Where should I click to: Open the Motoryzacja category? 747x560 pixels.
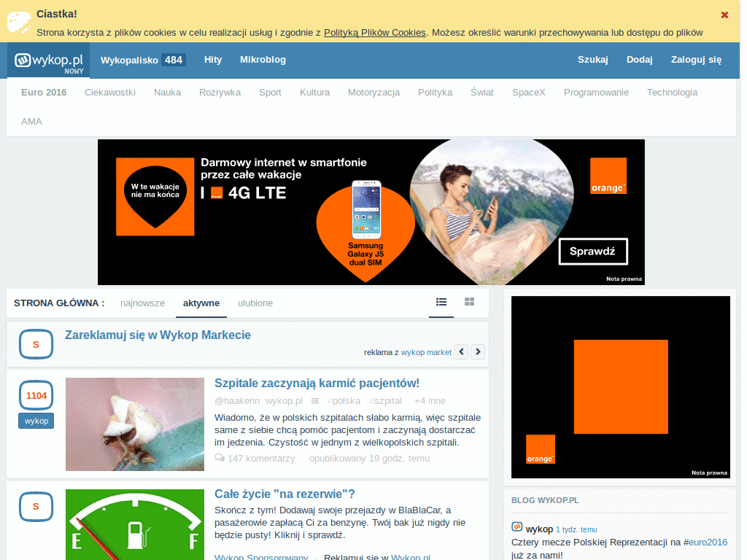(373, 93)
